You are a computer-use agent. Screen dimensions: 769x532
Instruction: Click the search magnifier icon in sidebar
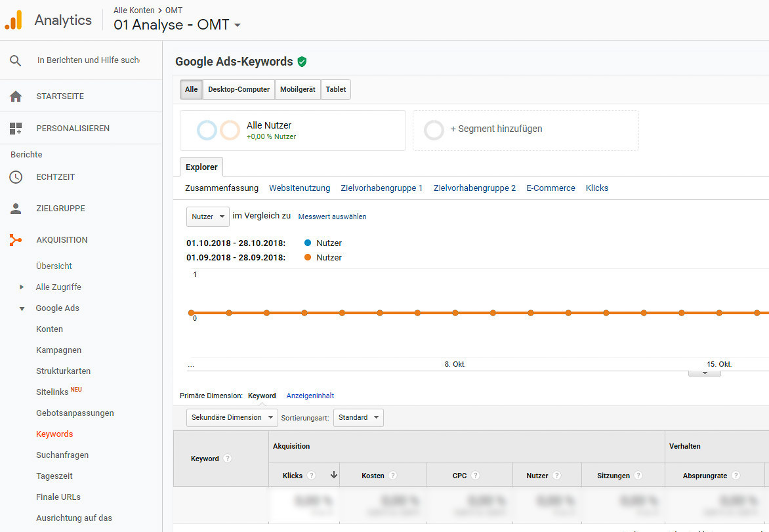coord(16,60)
